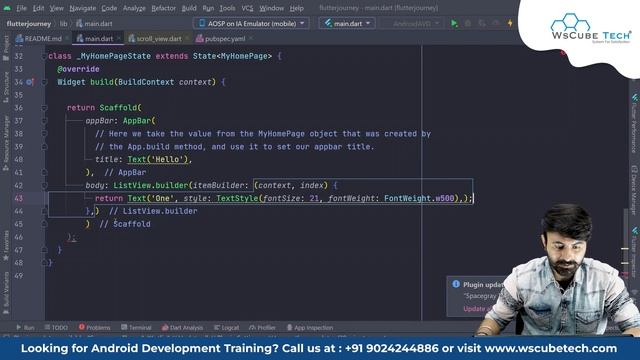Open the Structure tool window sidebar button
Image resolution: width=640 pixels, height=360 pixels.
(x=6, y=86)
